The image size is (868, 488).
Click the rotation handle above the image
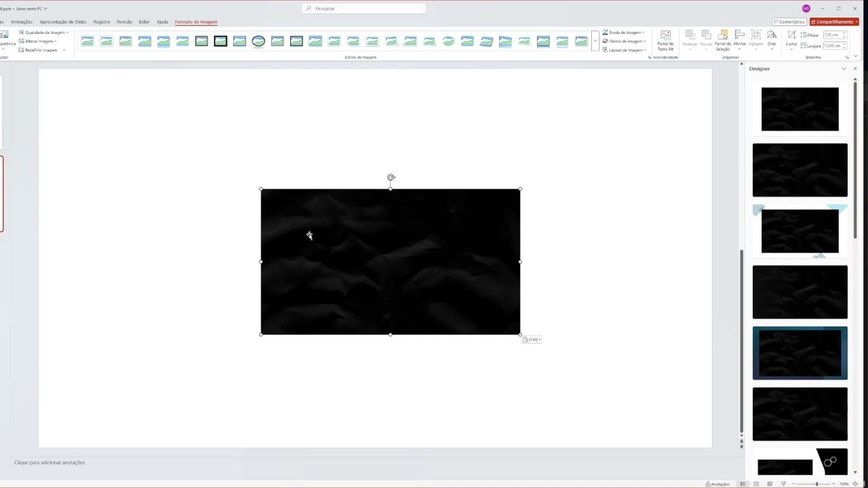point(391,178)
